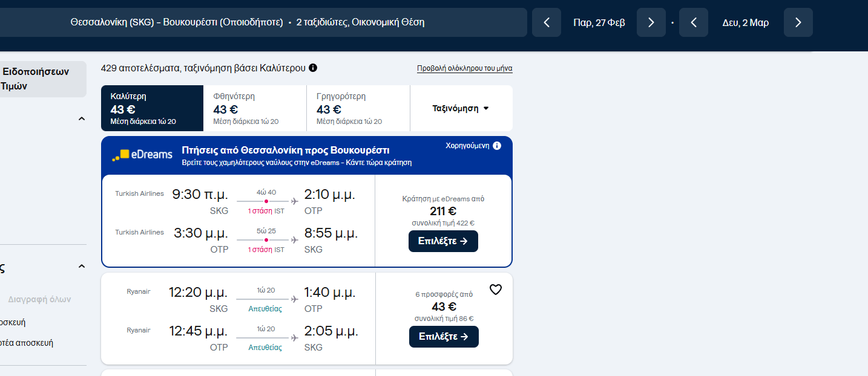Collapse the lower sidebar filter section chevron
Image resolution: width=868 pixels, height=376 pixels.
(x=82, y=267)
